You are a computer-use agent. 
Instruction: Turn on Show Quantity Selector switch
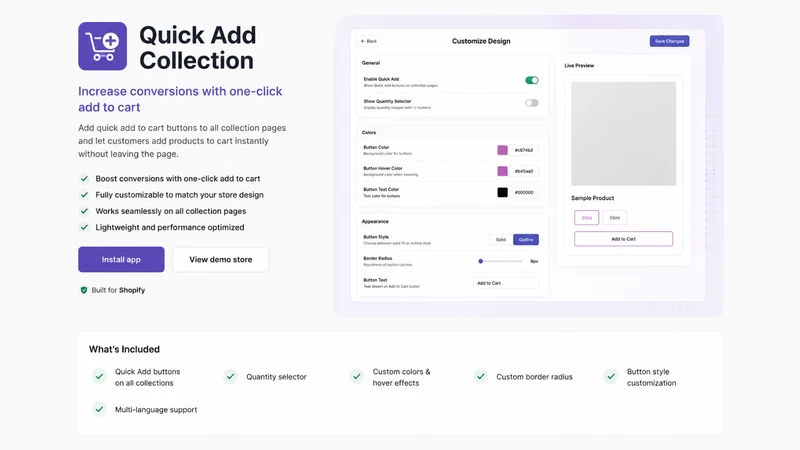pos(532,103)
